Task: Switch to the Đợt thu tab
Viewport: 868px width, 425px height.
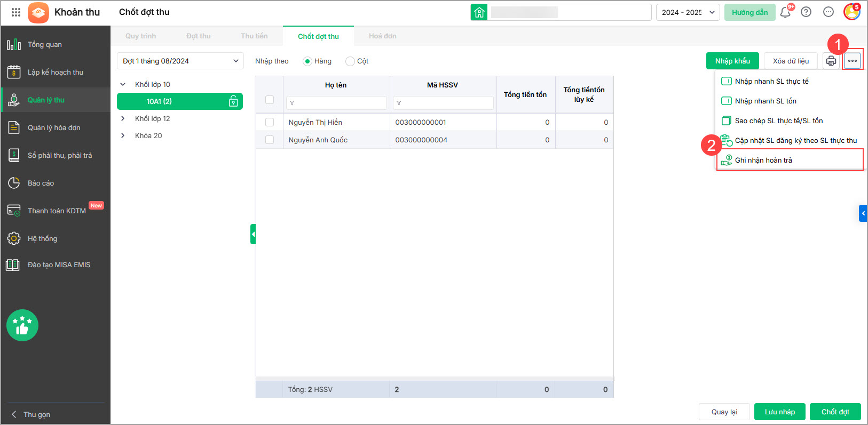Action: [x=199, y=36]
